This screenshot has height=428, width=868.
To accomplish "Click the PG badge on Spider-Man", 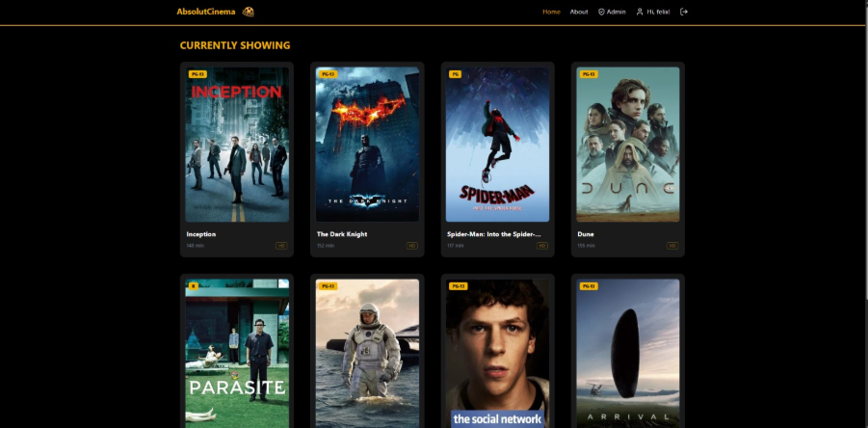I will coord(455,74).
